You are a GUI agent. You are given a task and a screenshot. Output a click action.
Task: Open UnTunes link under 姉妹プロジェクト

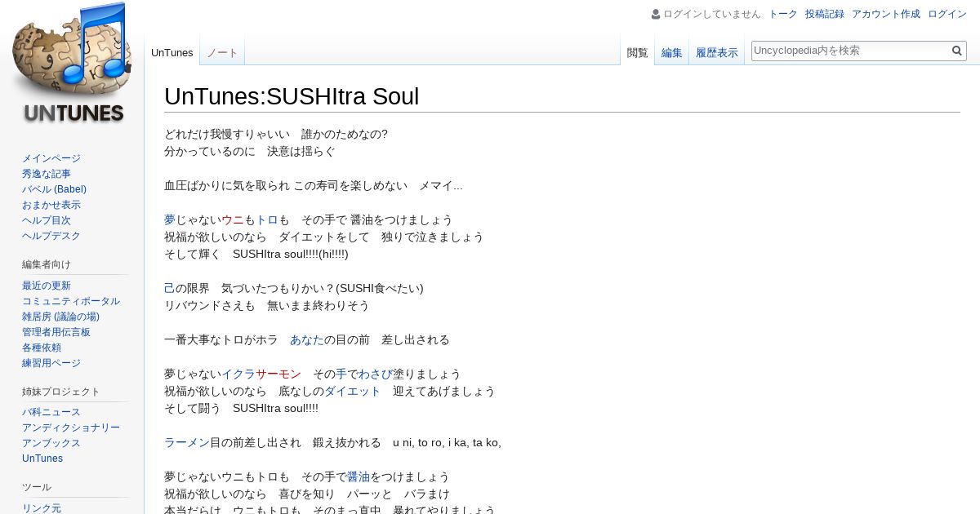[x=42, y=459]
